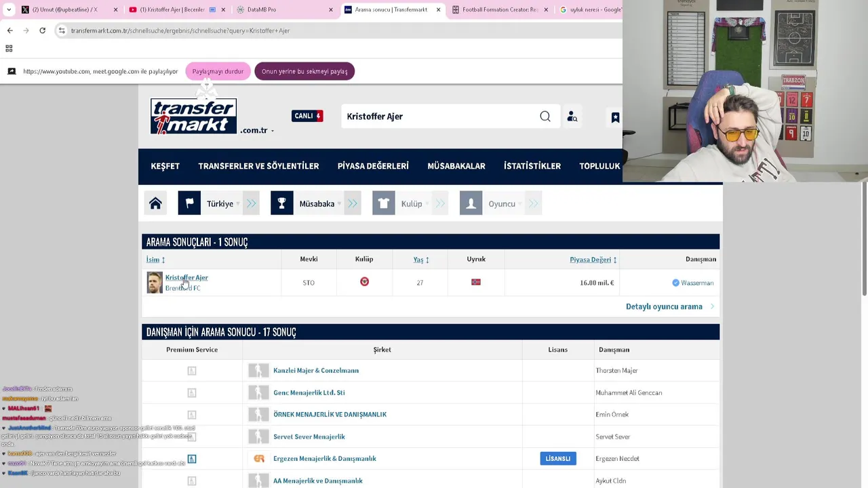The image size is (868, 488).
Task: Open the .com.tr domain dropdown
Action: pyautogui.click(x=258, y=130)
